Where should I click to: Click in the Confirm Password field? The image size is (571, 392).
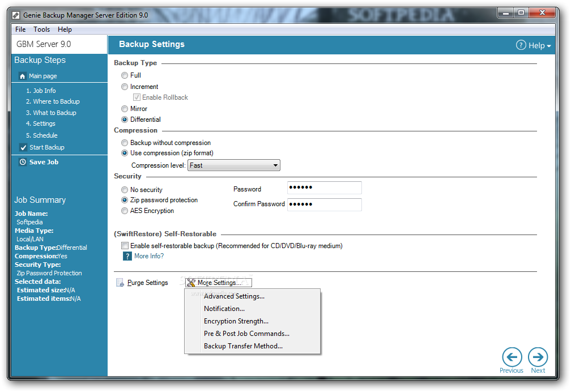(325, 204)
